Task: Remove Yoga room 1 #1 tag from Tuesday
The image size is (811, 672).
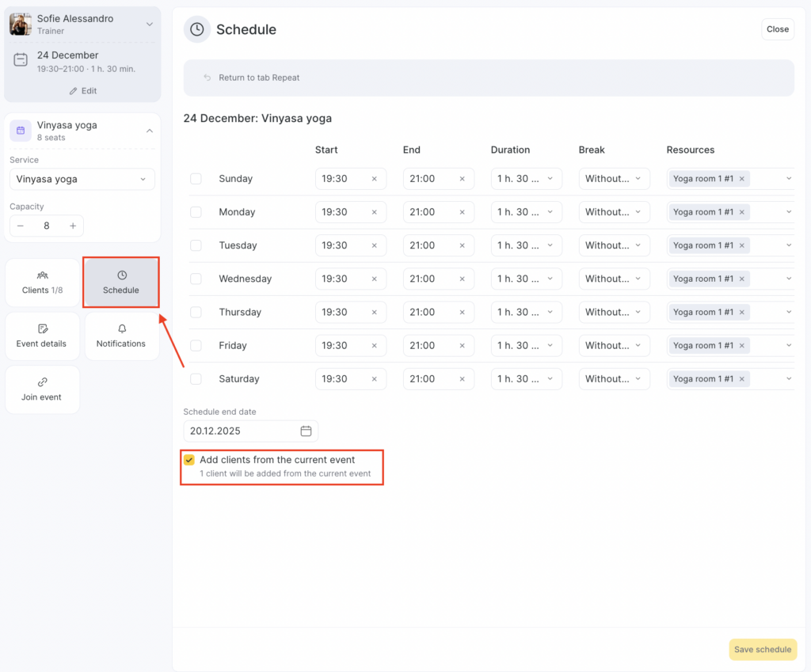Action: [742, 245]
